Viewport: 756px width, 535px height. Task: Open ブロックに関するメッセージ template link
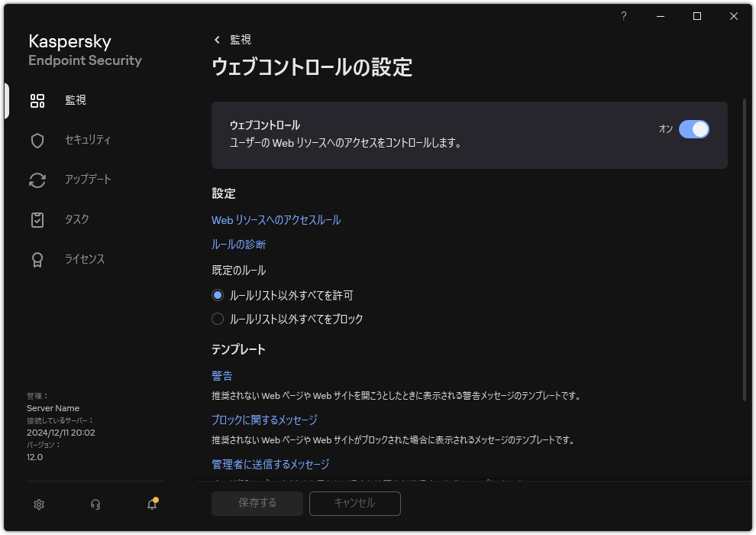tap(264, 420)
